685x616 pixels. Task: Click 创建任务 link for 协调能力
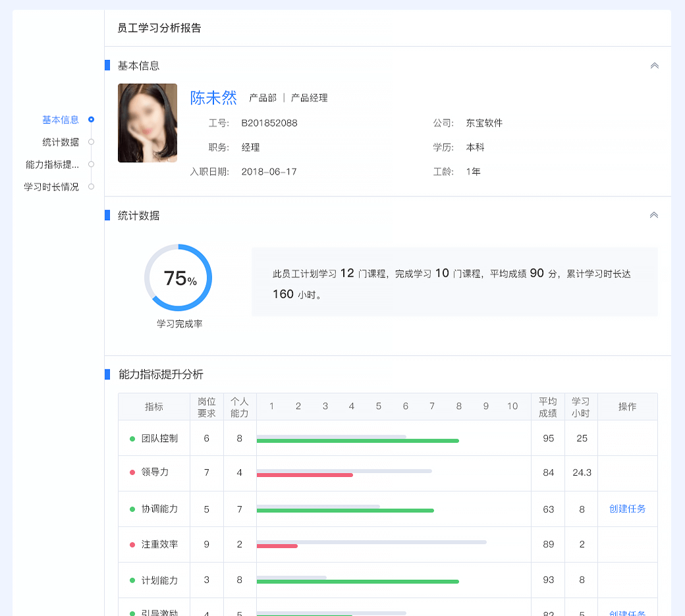click(627, 509)
